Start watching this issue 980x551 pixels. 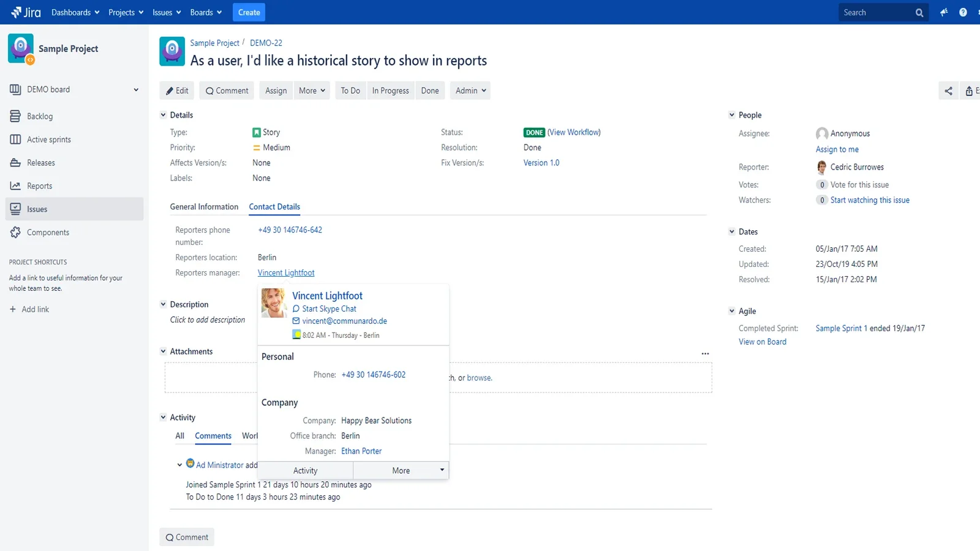pos(869,200)
